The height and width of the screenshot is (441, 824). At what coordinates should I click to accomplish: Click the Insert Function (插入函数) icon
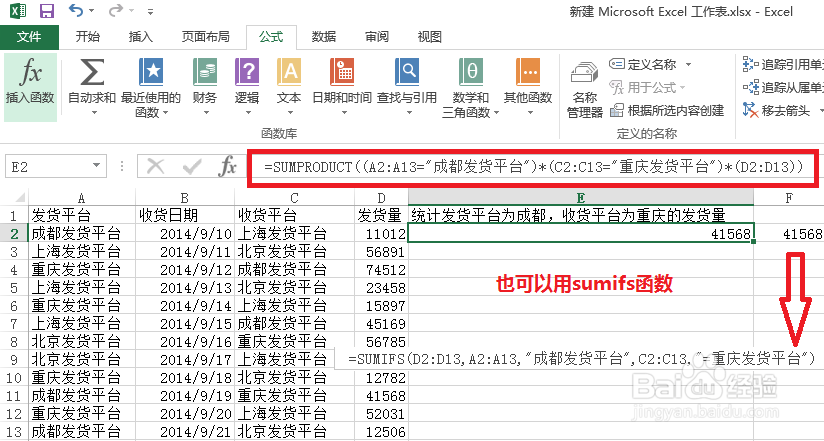[30, 74]
